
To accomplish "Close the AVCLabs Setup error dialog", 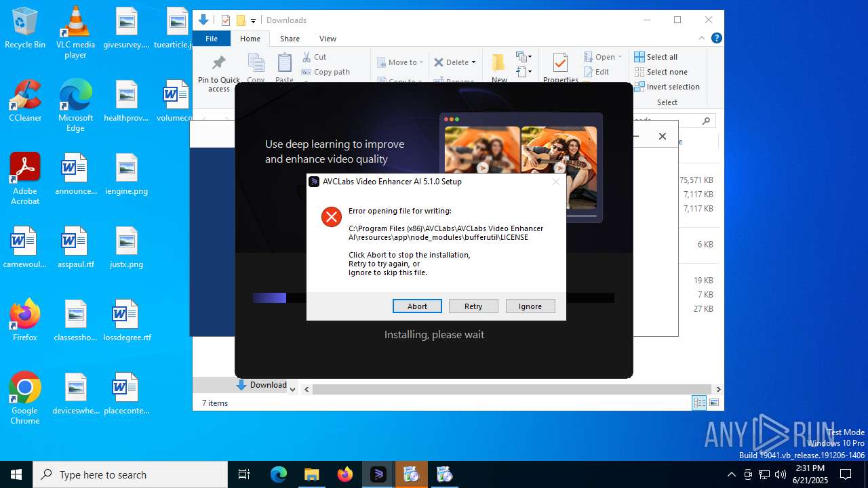I will point(556,182).
